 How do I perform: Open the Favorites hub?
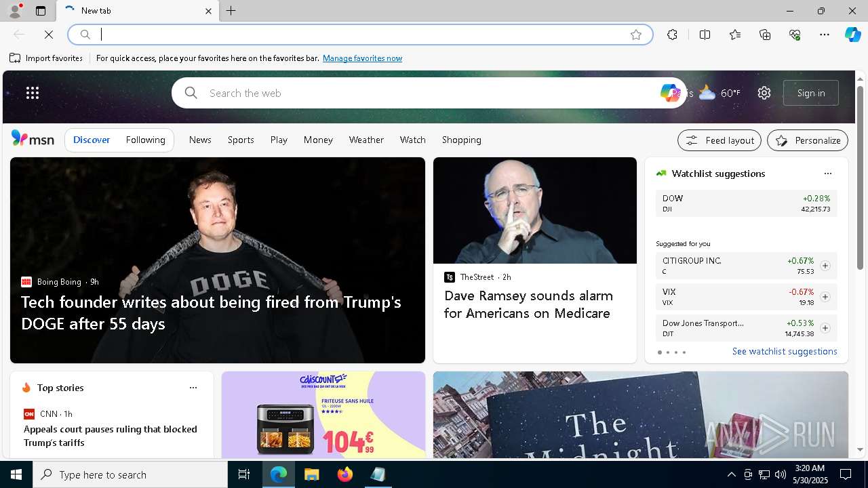pyautogui.click(x=735, y=35)
